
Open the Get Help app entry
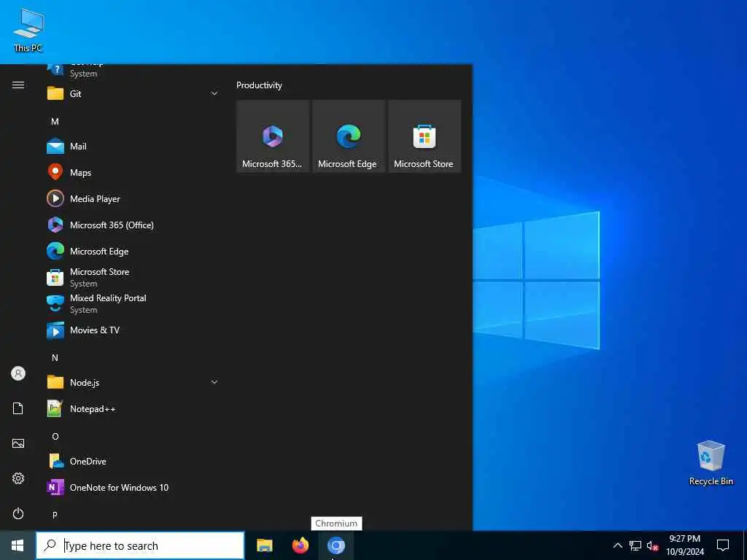click(x=133, y=69)
